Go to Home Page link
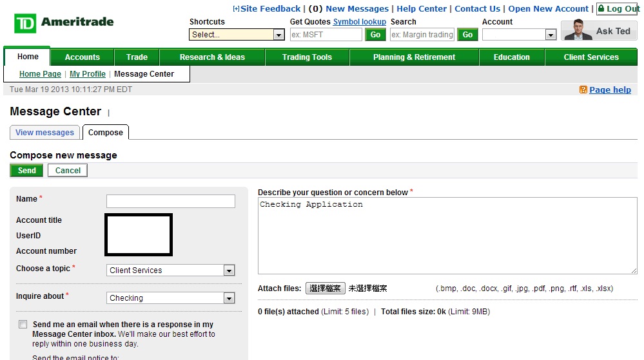Image resolution: width=644 pixels, height=360 pixels. (x=40, y=74)
